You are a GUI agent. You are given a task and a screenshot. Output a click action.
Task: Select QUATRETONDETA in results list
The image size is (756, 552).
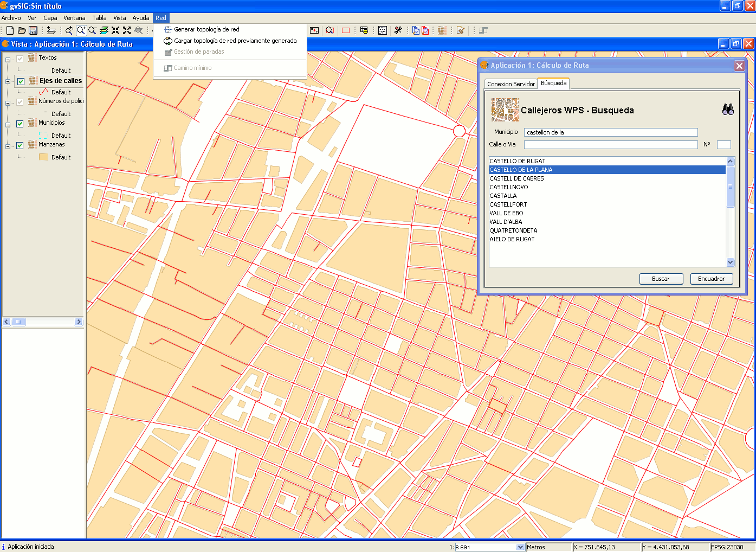point(607,230)
